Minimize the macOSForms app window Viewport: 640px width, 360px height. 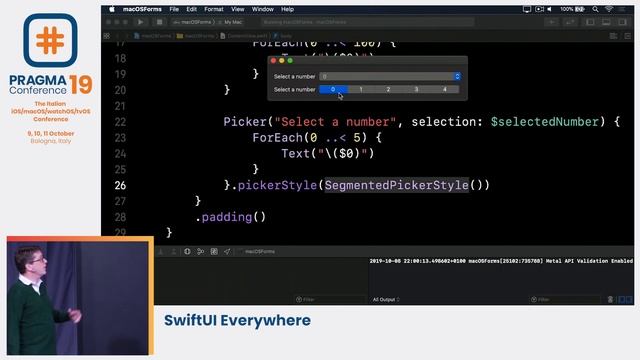point(282,60)
